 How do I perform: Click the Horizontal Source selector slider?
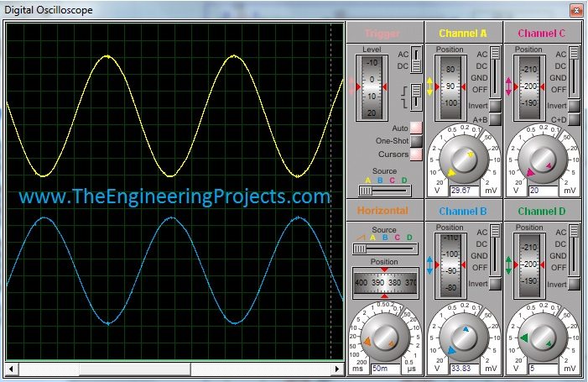385,249
